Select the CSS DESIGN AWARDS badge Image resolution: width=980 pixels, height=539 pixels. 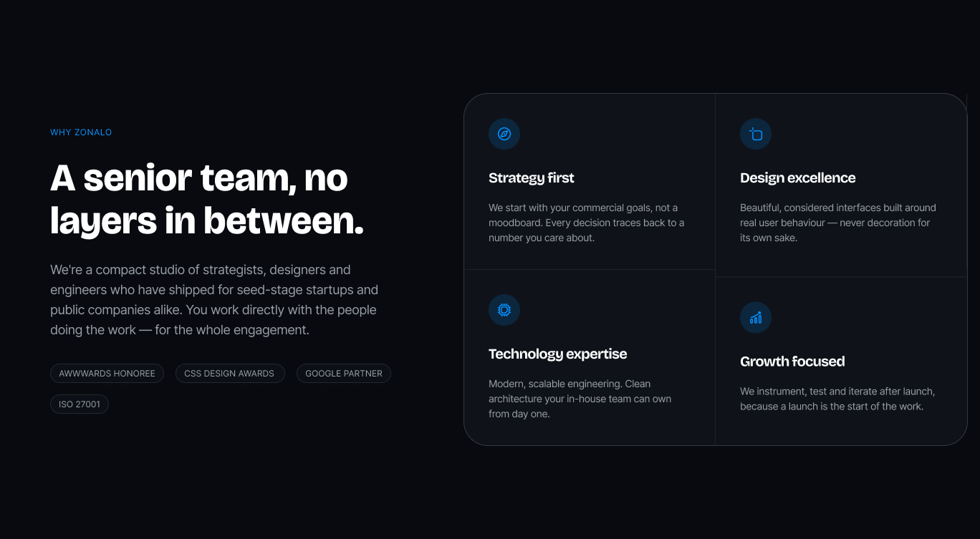(230, 374)
